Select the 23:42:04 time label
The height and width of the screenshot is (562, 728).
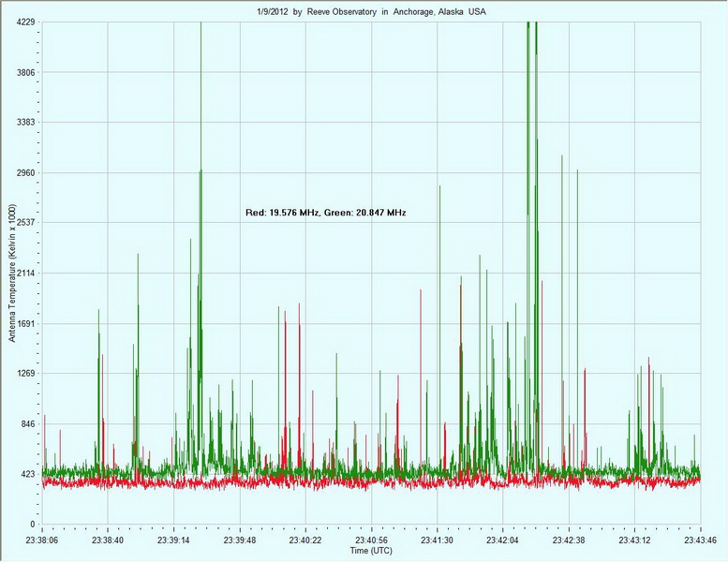503,540
